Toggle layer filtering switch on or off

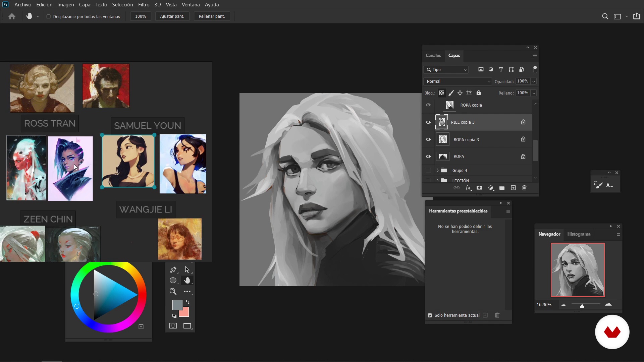(x=535, y=69)
